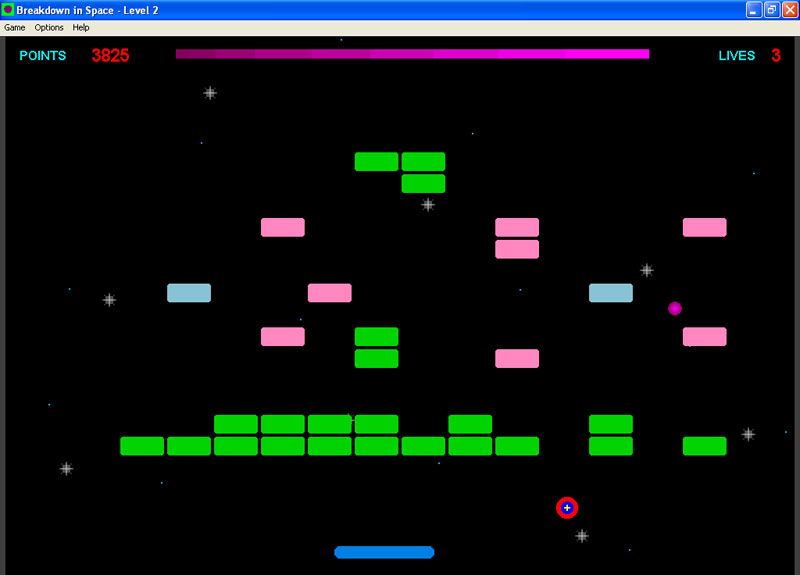This screenshot has height=575, width=800.
Task: Click the right light-blue brick
Action: pyautogui.click(x=611, y=293)
